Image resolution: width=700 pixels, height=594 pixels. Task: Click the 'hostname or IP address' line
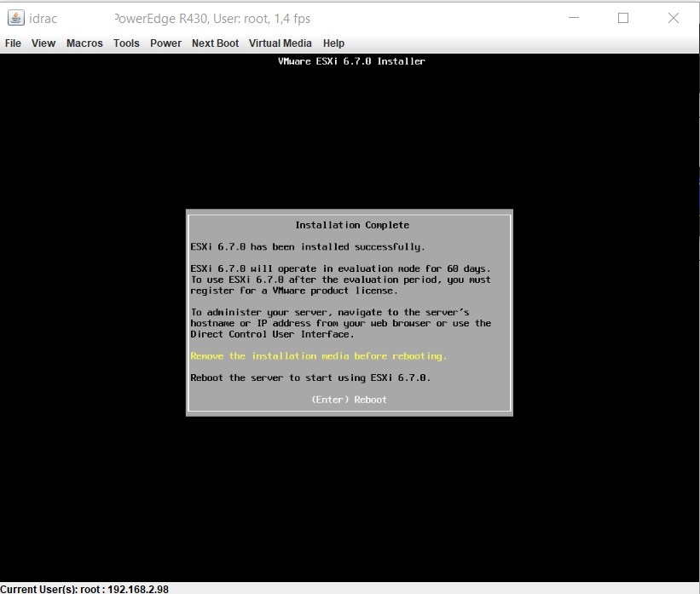pos(341,324)
